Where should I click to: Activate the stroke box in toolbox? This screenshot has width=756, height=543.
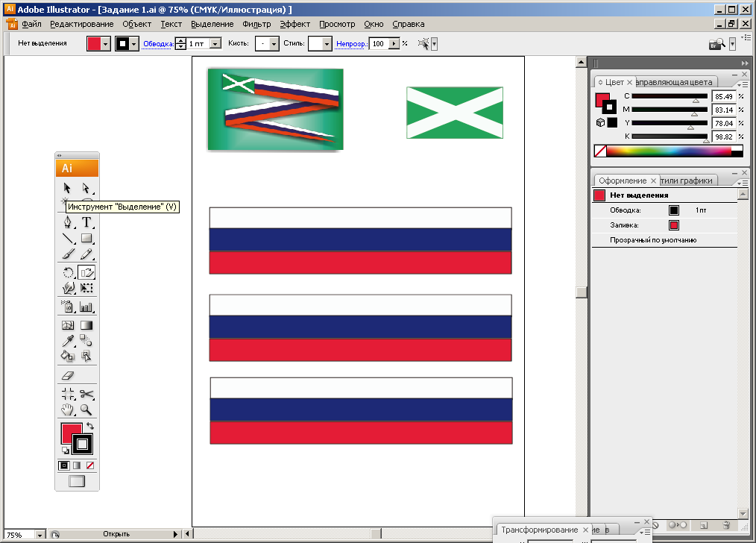pos(83,444)
